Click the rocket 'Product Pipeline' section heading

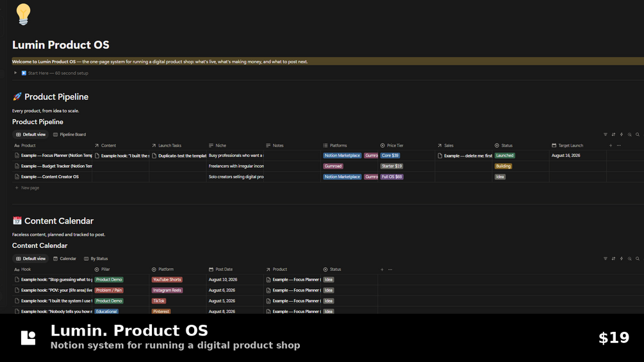[51, 97]
